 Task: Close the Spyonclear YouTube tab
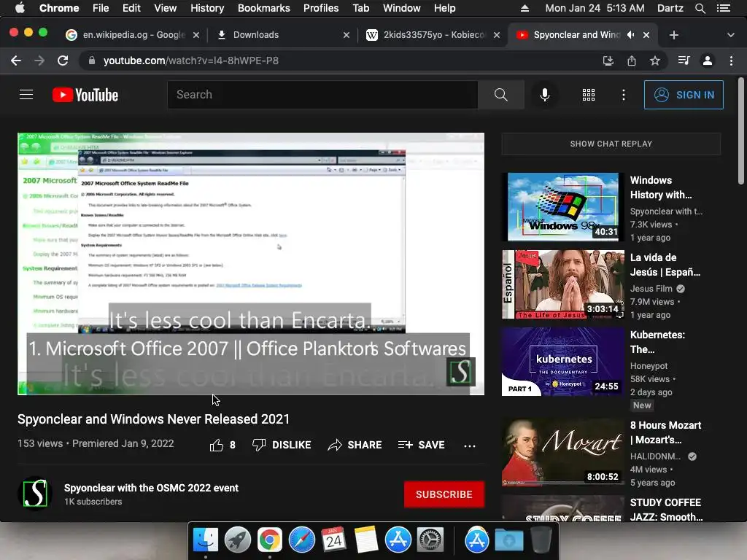(646, 35)
